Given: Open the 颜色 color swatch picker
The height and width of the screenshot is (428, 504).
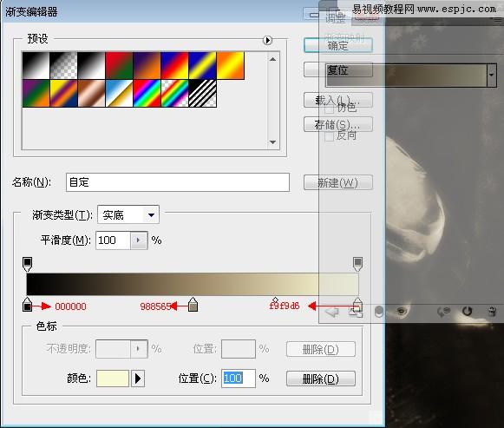Looking at the screenshot, I should pyautogui.click(x=113, y=379).
